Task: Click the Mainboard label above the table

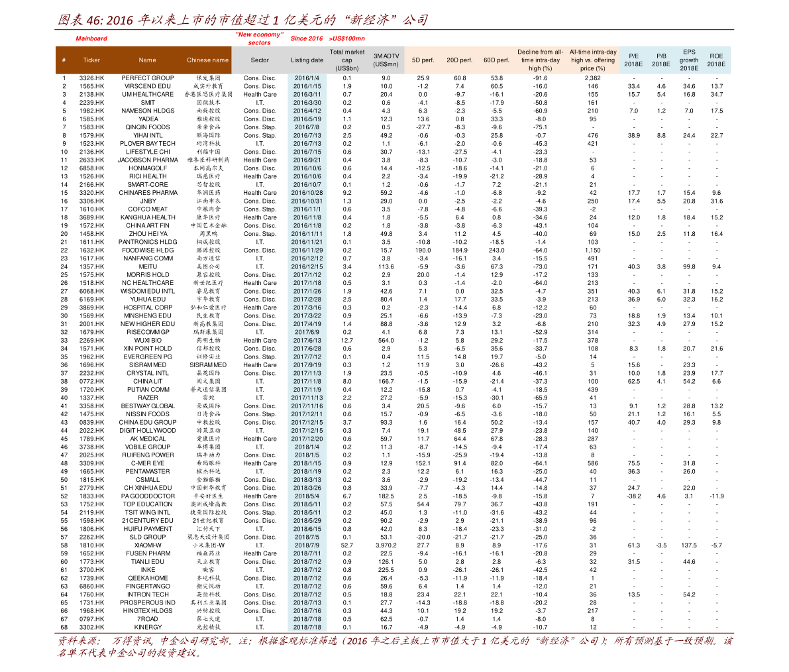Action: point(91,38)
